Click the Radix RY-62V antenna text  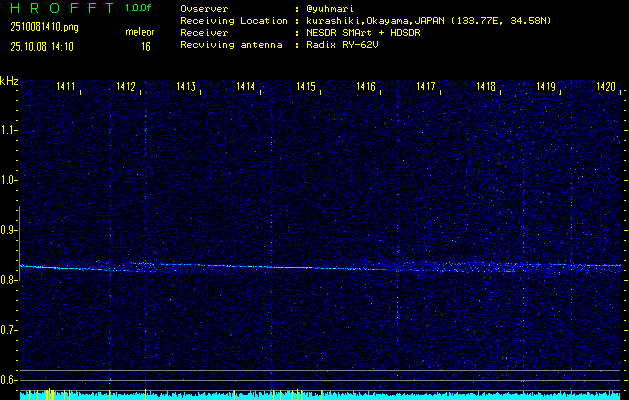345,46
